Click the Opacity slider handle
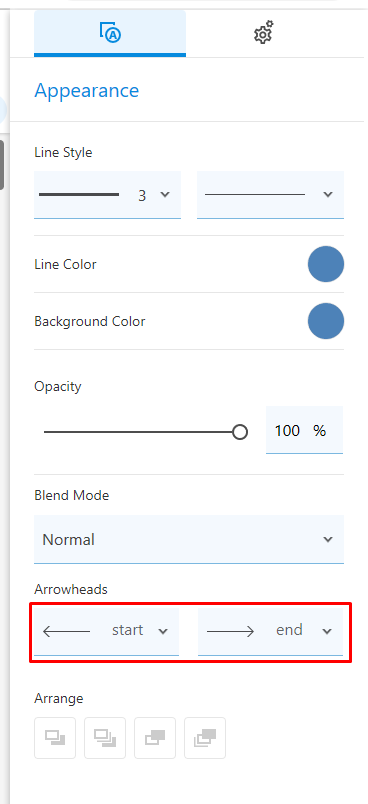 (239, 432)
